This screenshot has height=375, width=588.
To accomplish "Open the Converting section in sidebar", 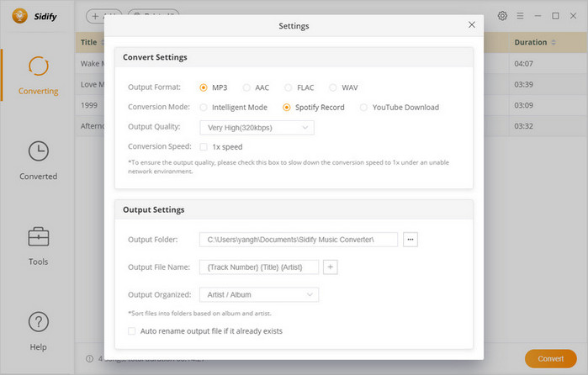I will pos(38,76).
